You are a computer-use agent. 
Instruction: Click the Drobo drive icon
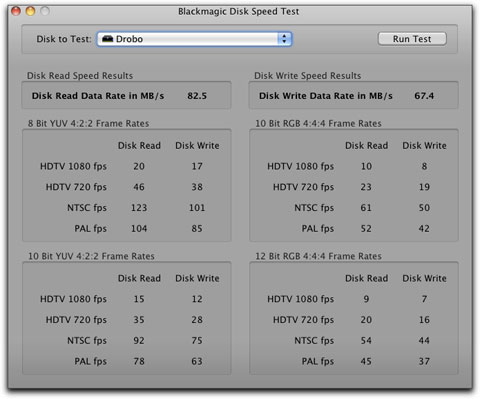(x=107, y=39)
